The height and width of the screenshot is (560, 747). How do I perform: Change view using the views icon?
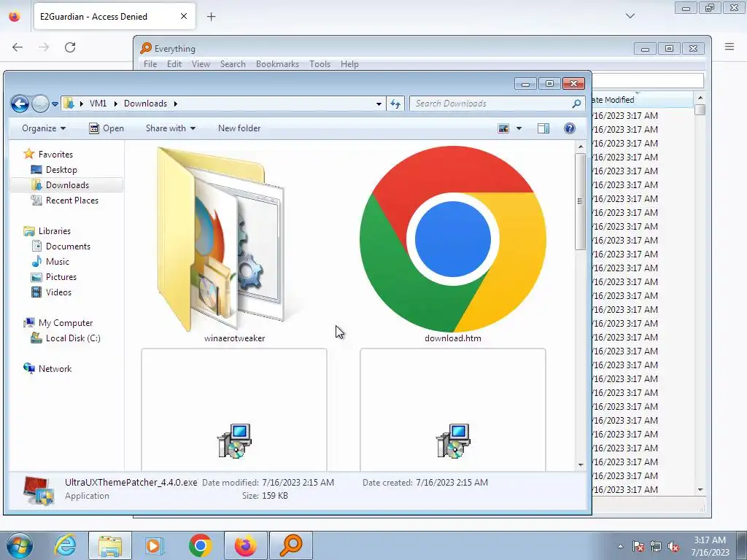tap(503, 128)
